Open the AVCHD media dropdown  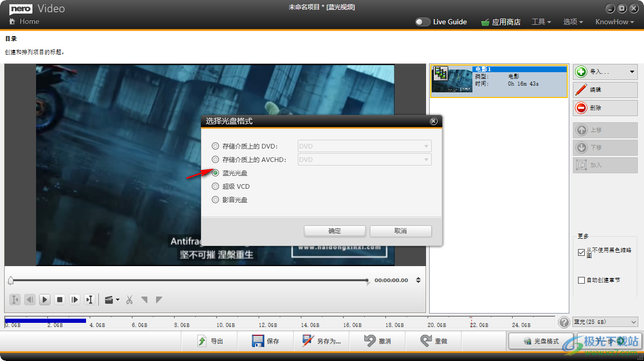pyautogui.click(x=365, y=159)
